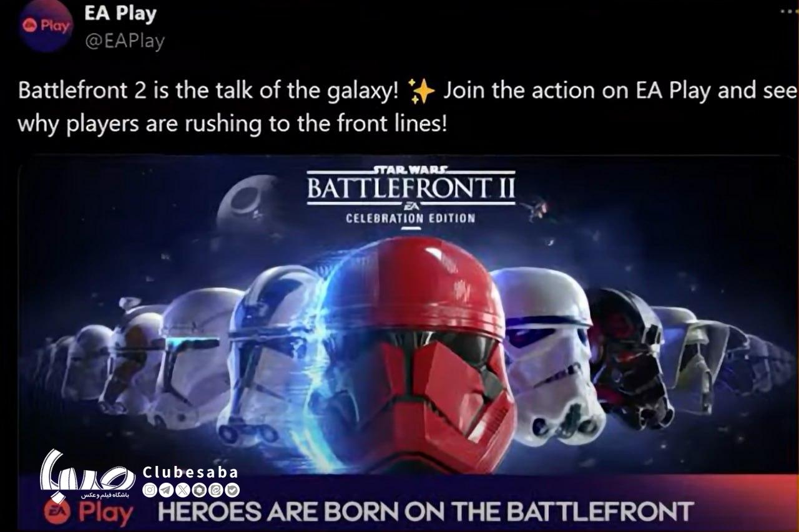Open the tweet's three-dot more menu
The height and width of the screenshot is (532, 799).
coord(789,11)
